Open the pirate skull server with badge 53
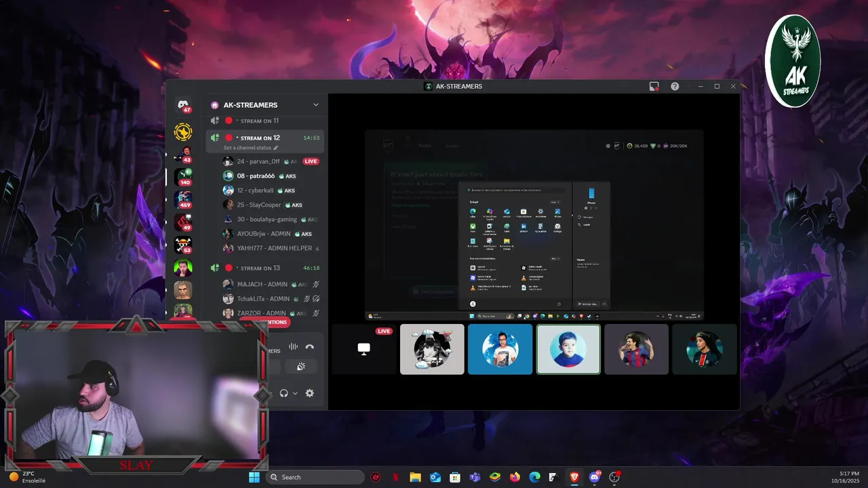 (182, 245)
